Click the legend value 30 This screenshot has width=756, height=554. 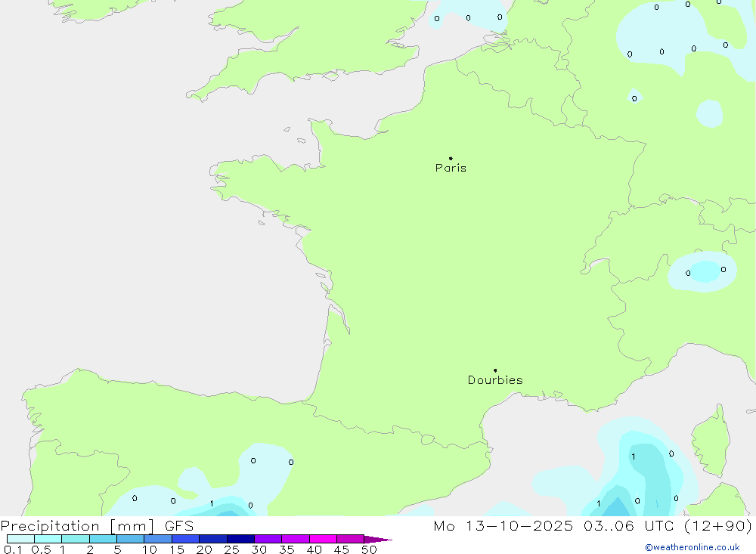(x=259, y=549)
